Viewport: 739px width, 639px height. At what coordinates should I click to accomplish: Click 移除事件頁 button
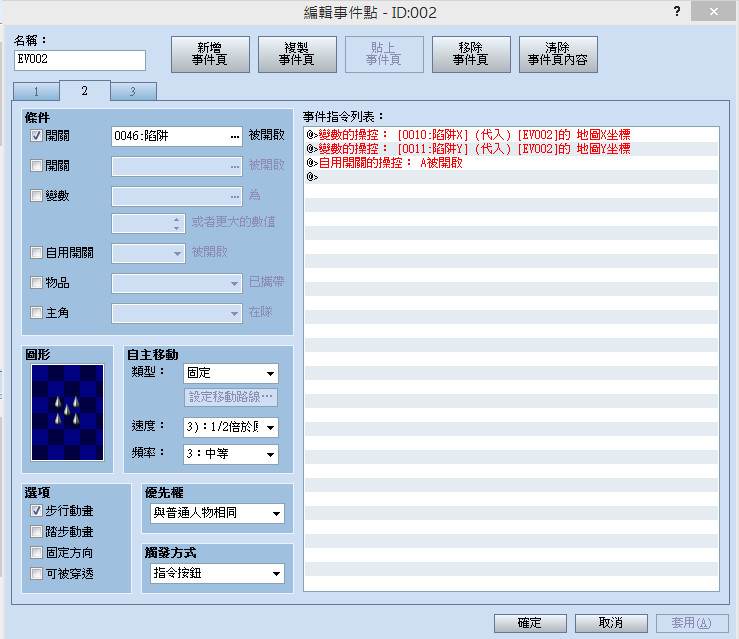pos(471,54)
